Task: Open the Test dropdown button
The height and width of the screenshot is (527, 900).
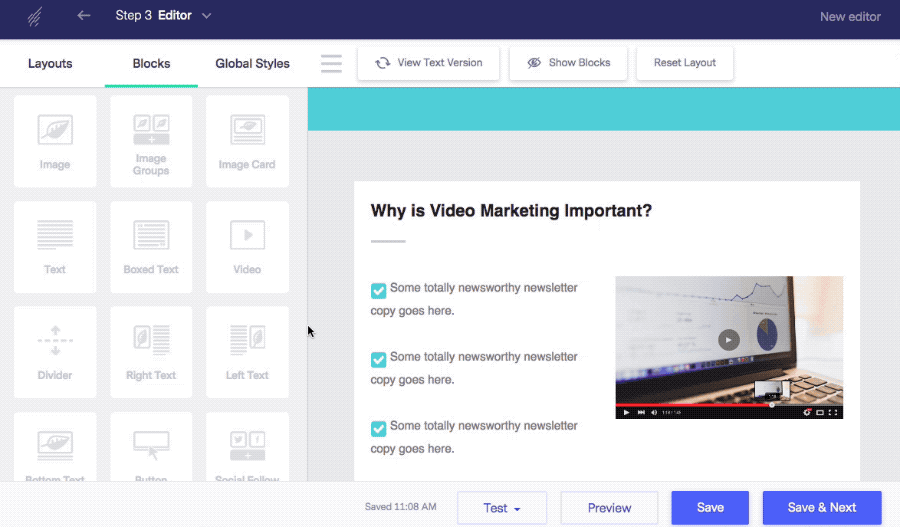Action: pyautogui.click(x=502, y=507)
